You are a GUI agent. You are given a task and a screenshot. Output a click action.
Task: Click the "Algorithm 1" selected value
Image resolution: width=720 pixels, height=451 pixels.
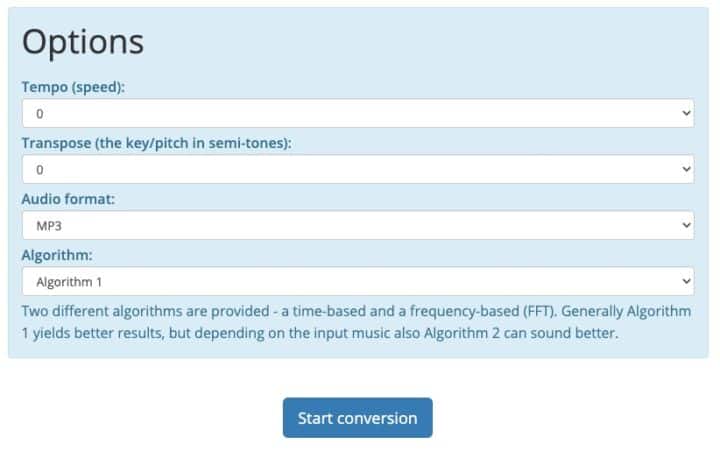pyautogui.click(x=68, y=282)
